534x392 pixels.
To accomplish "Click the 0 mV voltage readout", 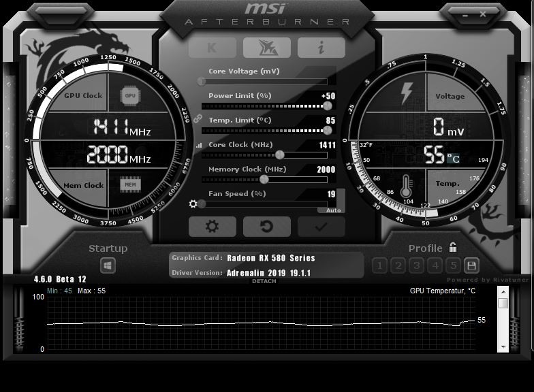I will (x=448, y=127).
